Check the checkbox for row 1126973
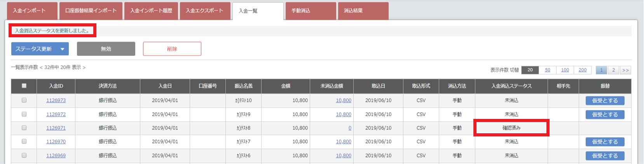 pyautogui.click(x=24, y=100)
